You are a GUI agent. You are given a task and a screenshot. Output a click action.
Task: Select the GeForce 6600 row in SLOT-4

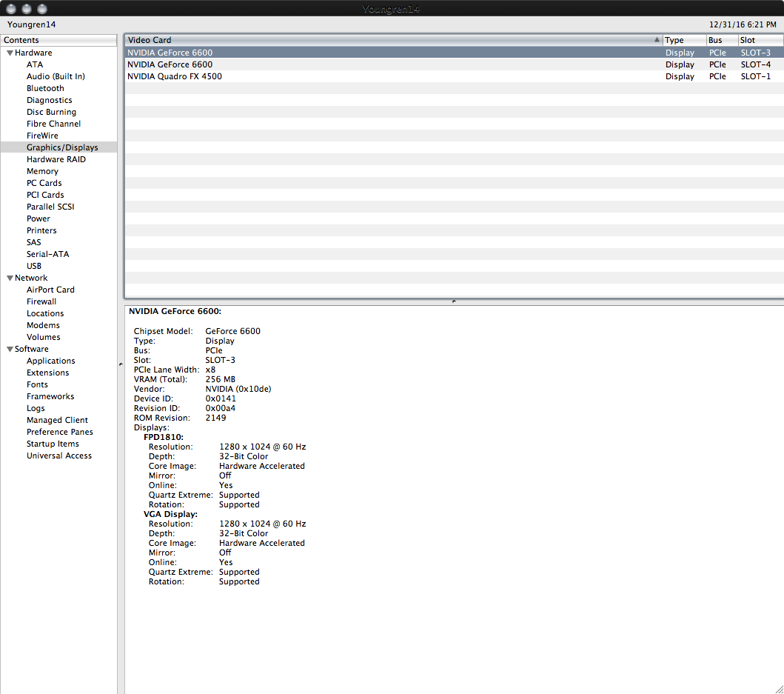pos(454,64)
